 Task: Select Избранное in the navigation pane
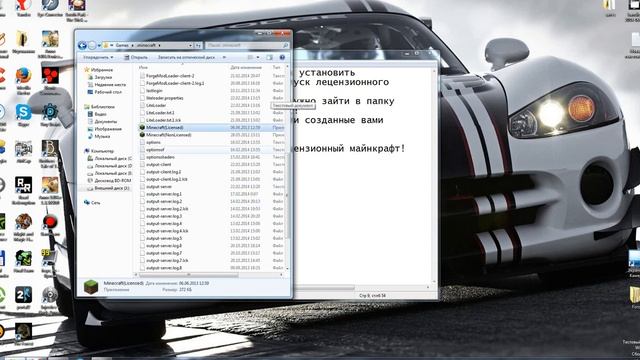click(98, 70)
